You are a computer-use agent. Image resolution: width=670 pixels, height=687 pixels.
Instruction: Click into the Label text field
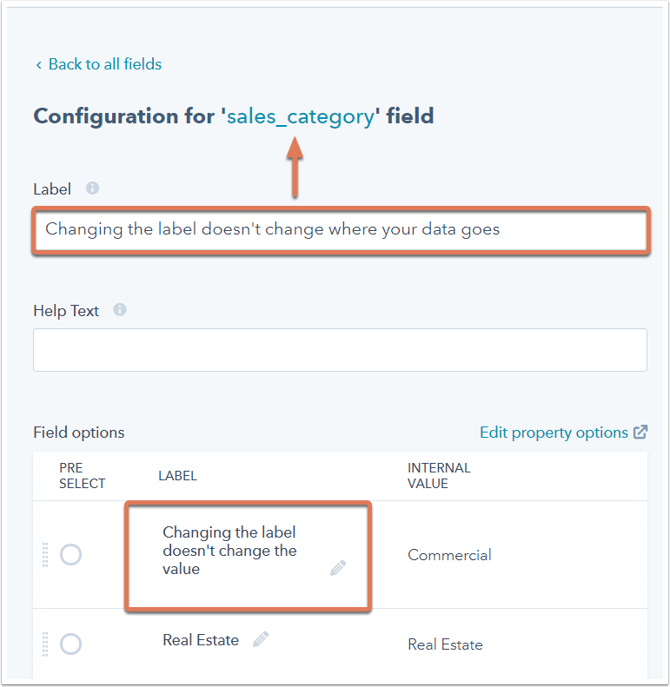pyautogui.click(x=340, y=230)
